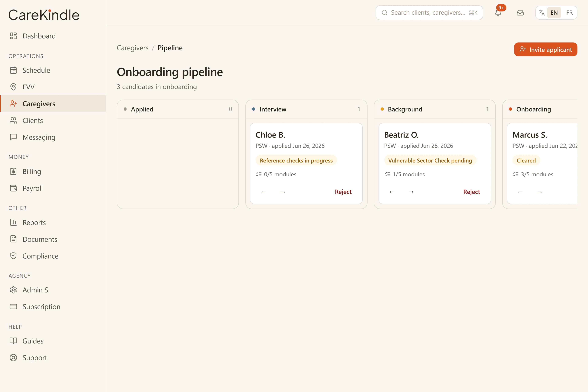Image resolution: width=588 pixels, height=392 pixels.
Task: Click the Reports bar chart icon
Action: pos(13,222)
